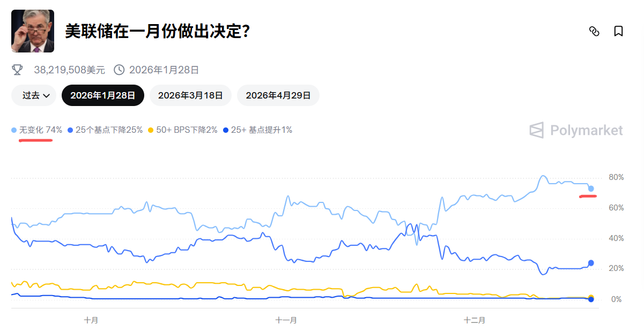The image size is (644, 332).
Task: Toggle the 无变化 74% legend series
Action: pyautogui.click(x=37, y=130)
